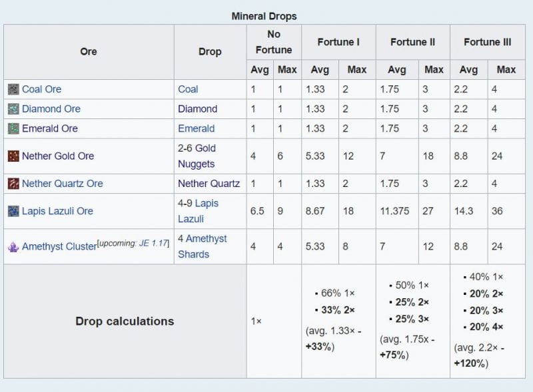Click the Coal drop link

(x=188, y=89)
